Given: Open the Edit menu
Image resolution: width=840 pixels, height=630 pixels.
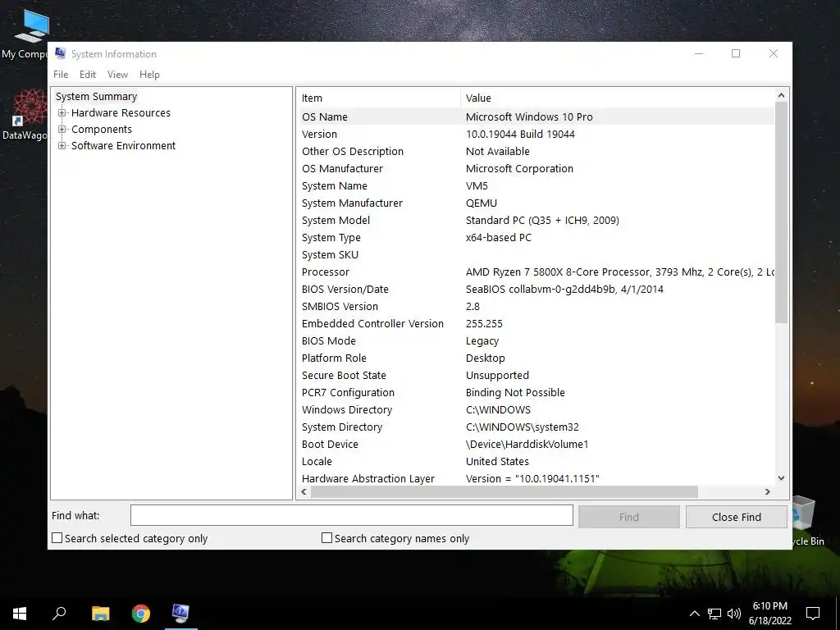Looking at the screenshot, I should point(87,75).
